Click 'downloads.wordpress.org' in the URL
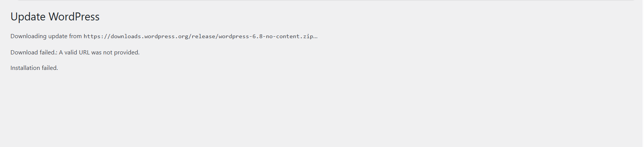The image size is (644, 147). [150, 36]
